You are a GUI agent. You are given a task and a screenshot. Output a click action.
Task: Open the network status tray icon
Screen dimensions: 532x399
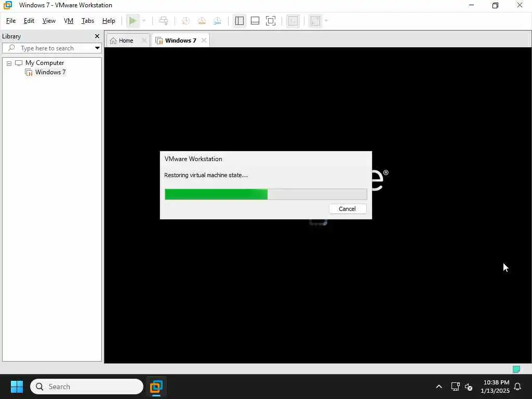(x=455, y=387)
